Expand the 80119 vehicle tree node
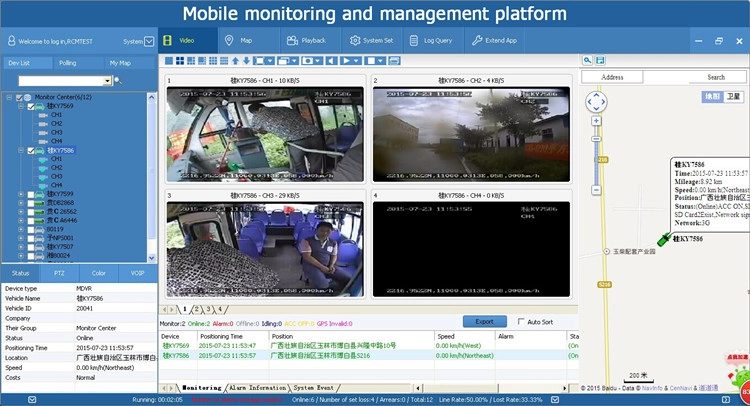 tap(21, 229)
